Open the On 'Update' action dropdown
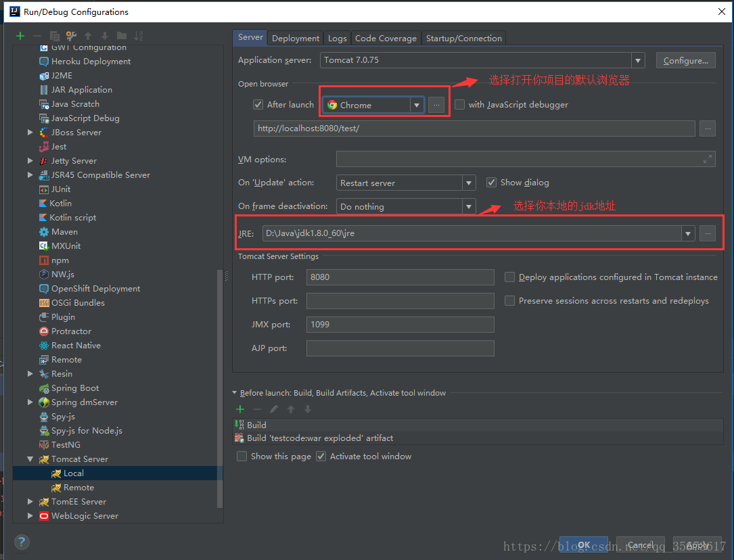The image size is (734, 560). pyautogui.click(x=469, y=183)
